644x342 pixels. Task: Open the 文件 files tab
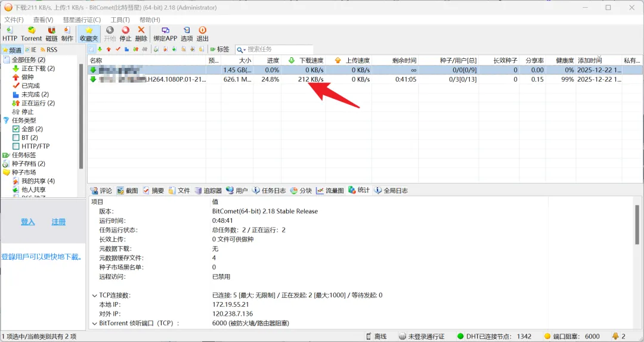179,191
